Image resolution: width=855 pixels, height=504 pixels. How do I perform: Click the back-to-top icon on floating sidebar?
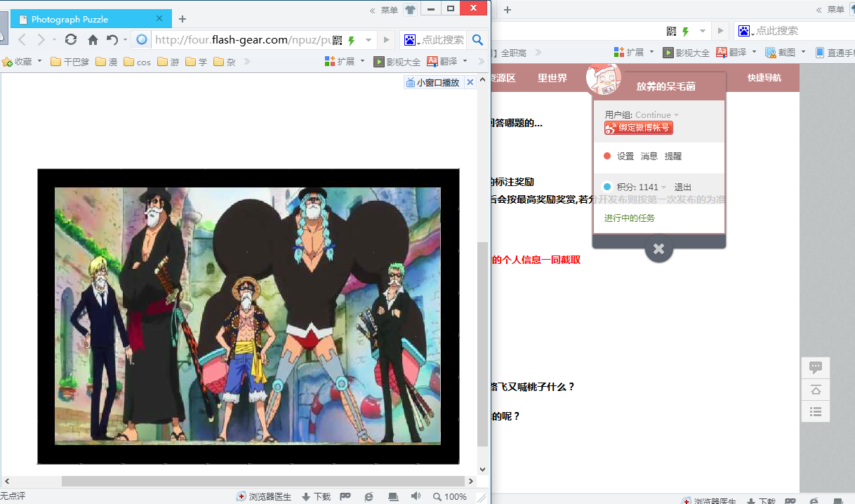click(816, 390)
